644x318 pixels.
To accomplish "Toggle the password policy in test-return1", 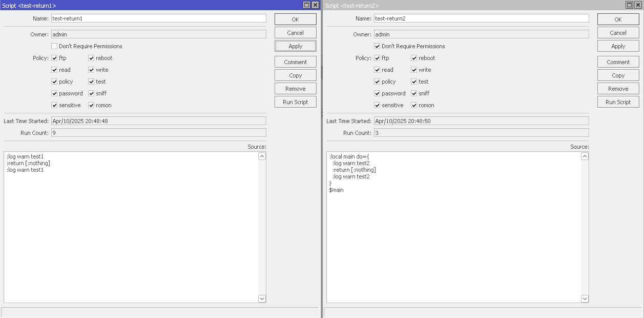I will pyautogui.click(x=54, y=93).
